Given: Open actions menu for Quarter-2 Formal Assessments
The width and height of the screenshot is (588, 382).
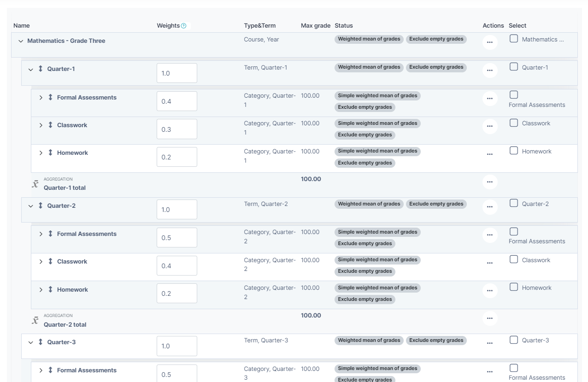Looking at the screenshot, I should [489, 235].
